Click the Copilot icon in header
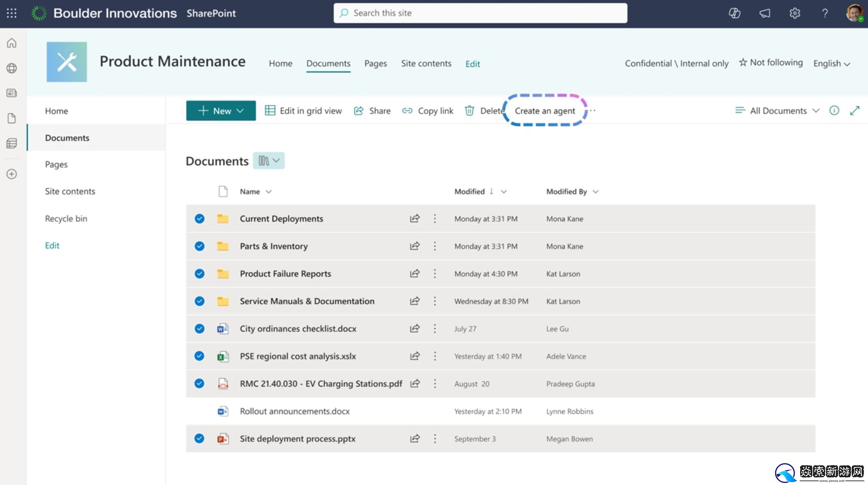The image size is (868, 485). 734,13
